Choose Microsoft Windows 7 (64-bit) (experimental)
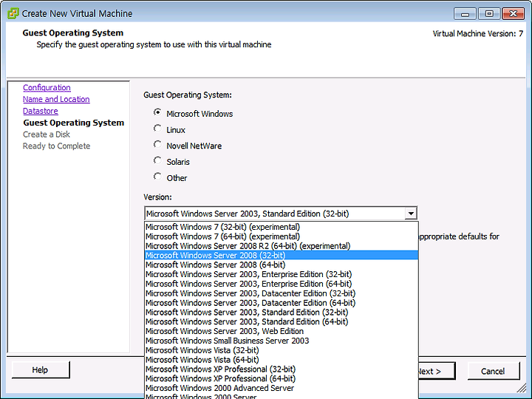The width and height of the screenshot is (532, 399). (x=281, y=236)
